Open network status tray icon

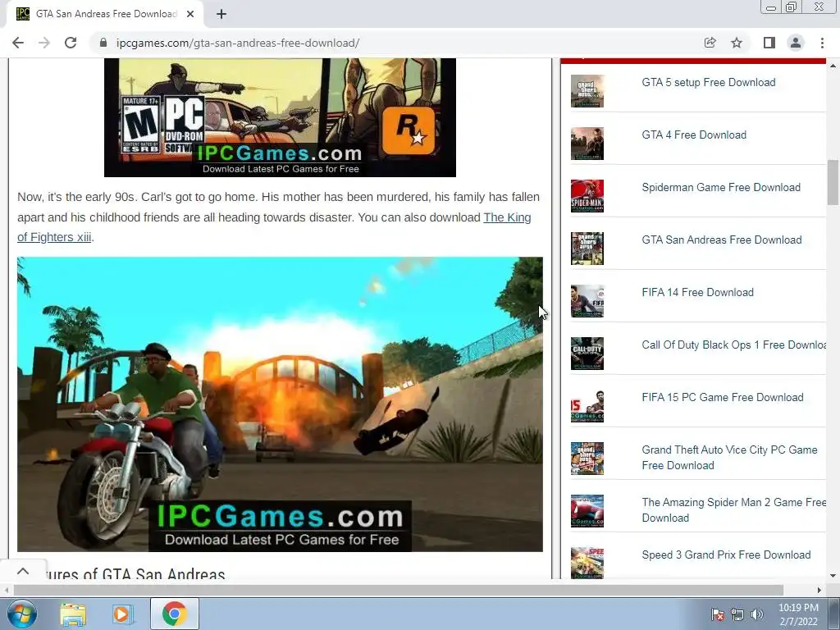[x=737, y=614]
